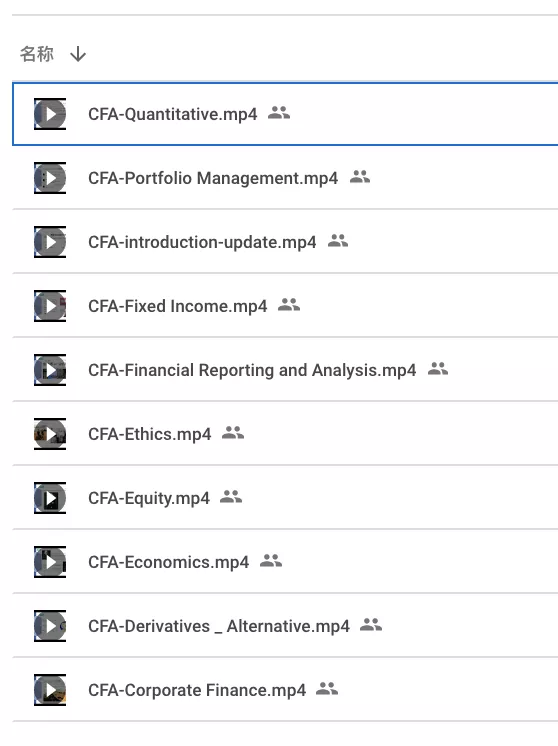
Task: Select the CFA-Quantitative.mp4 file name
Action: 173,114
